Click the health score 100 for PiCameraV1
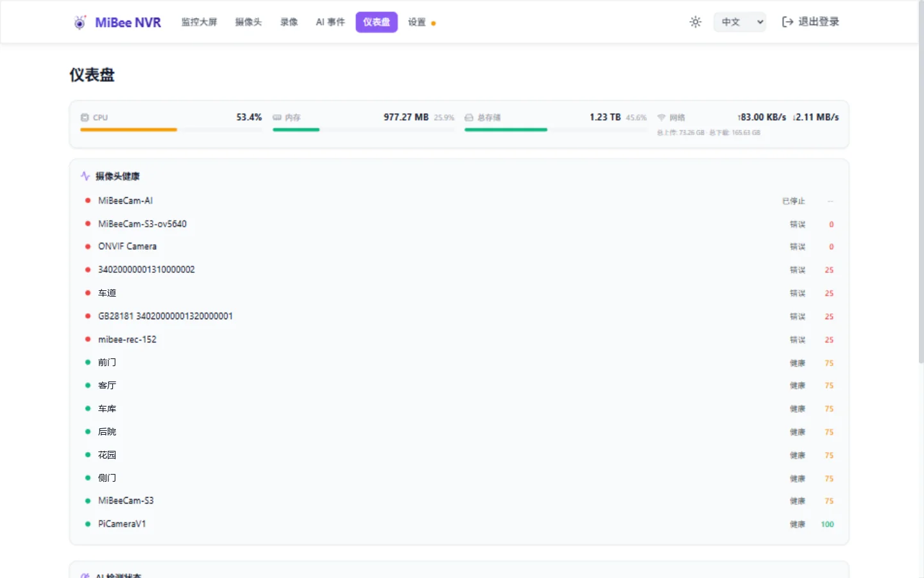Image resolution: width=924 pixels, height=578 pixels. (827, 525)
